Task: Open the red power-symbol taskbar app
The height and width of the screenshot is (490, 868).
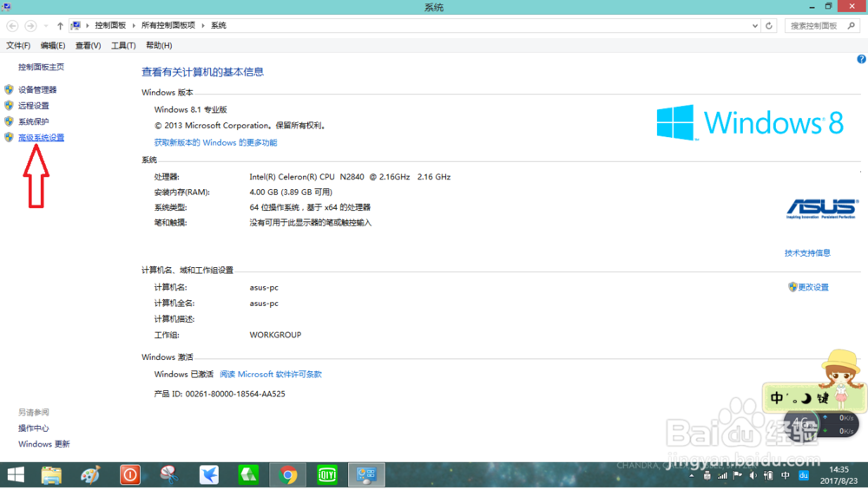Action: (x=129, y=475)
